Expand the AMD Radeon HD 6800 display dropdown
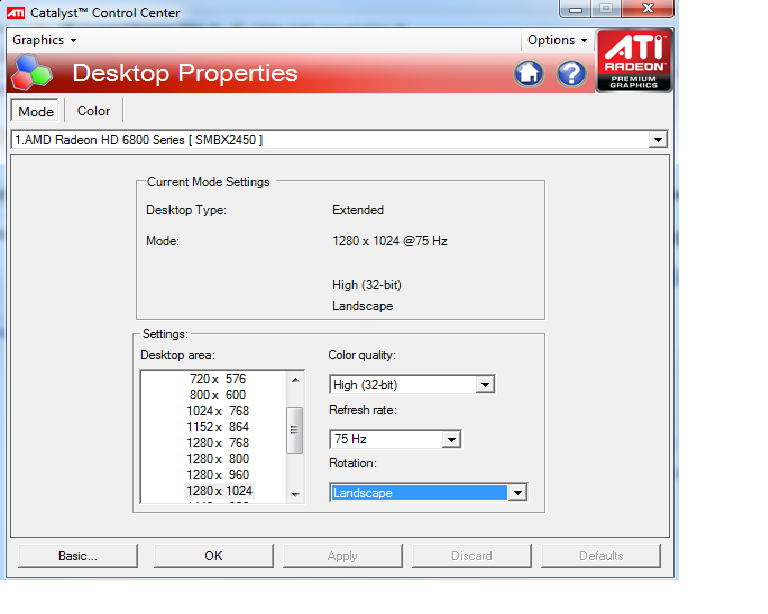Viewport: 768px width, 614px height. click(658, 140)
